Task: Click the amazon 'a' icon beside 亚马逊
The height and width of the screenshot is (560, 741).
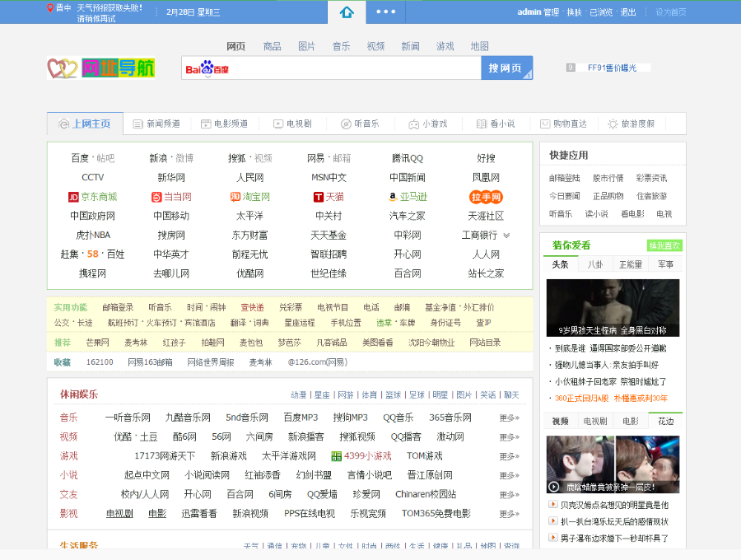Action: point(393,196)
